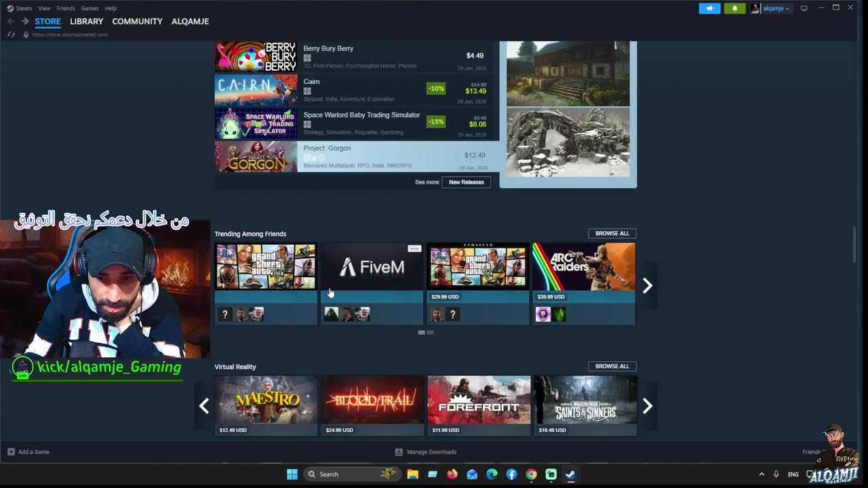868x488 pixels.
Task: Click the microphone tray icon
Action: click(x=776, y=474)
